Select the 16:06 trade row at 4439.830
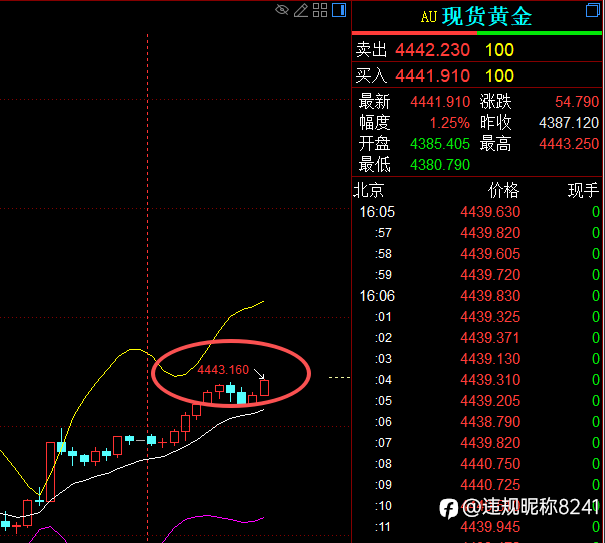The width and height of the screenshot is (605, 543). [478, 296]
